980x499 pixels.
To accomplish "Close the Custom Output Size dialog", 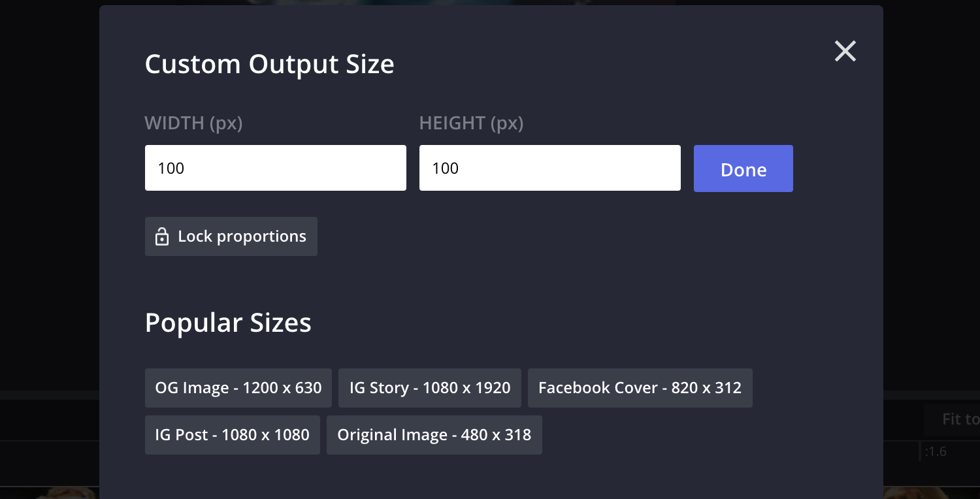I will click(845, 51).
